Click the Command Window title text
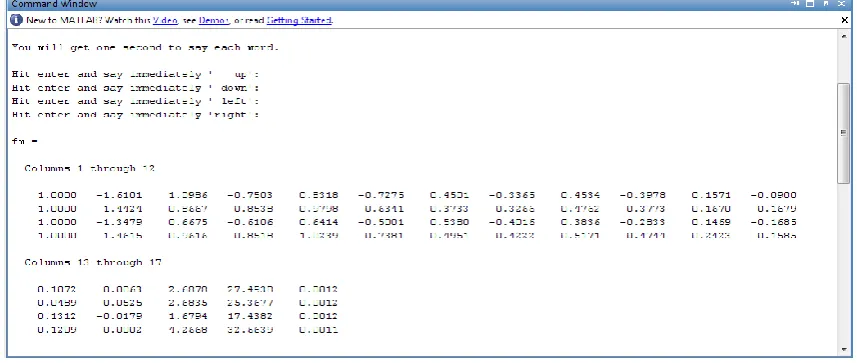The image size is (857, 363). click(54, 4)
